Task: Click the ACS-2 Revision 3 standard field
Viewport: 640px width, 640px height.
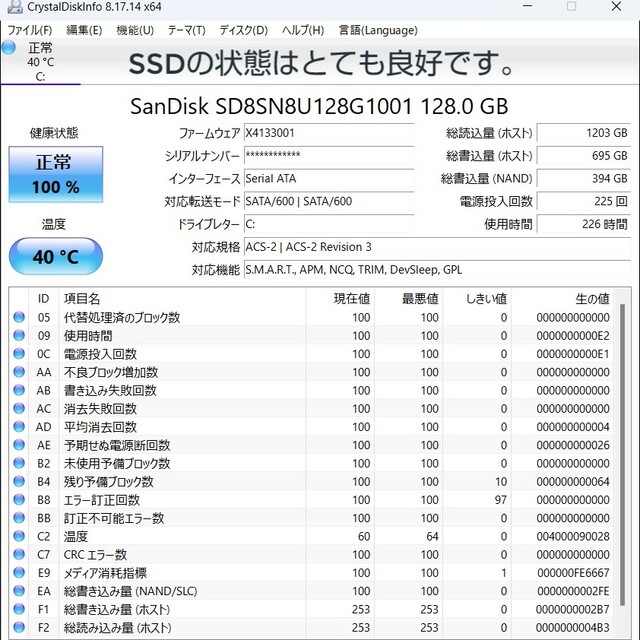Action: (x=438, y=247)
